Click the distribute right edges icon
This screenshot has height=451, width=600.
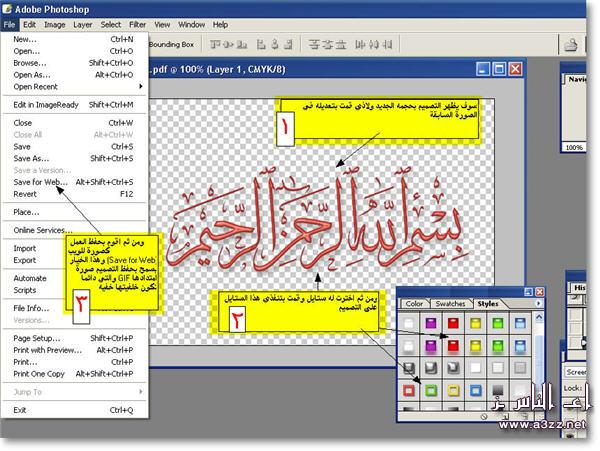(387, 45)
